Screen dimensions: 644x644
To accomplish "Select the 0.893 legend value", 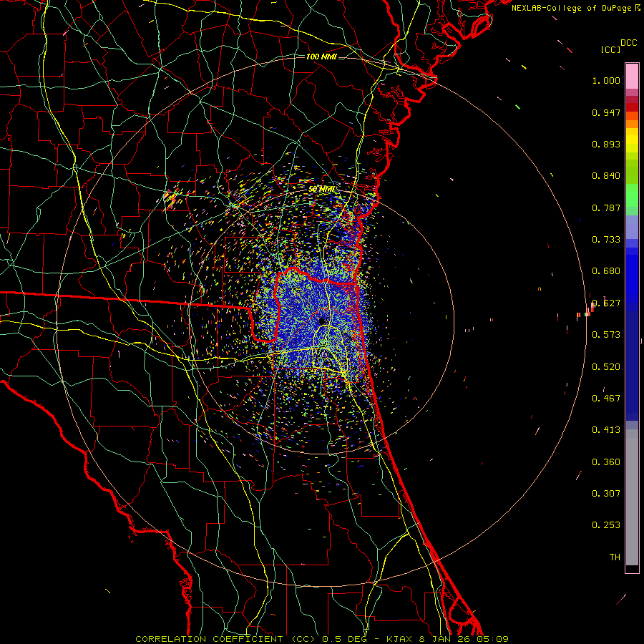I will point(606,144).
